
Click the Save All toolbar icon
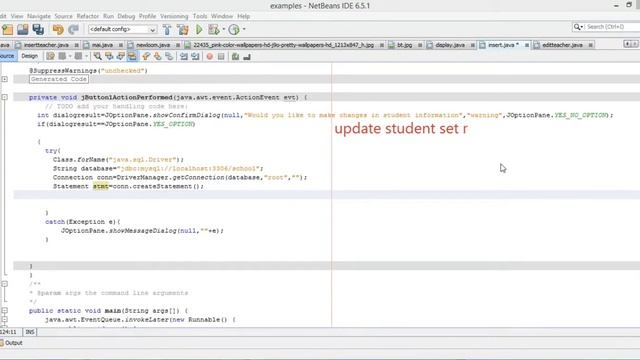coord(38,29)
